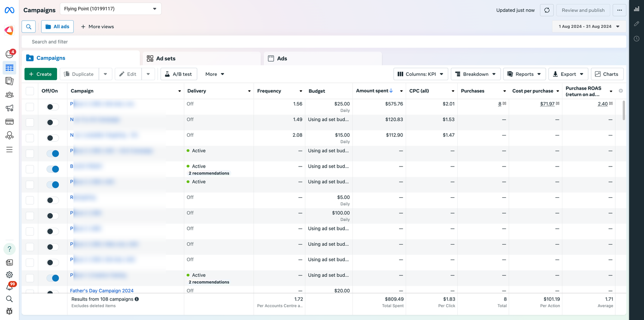
Task: Open the right panel charts icon
Action: coord(637,9)
